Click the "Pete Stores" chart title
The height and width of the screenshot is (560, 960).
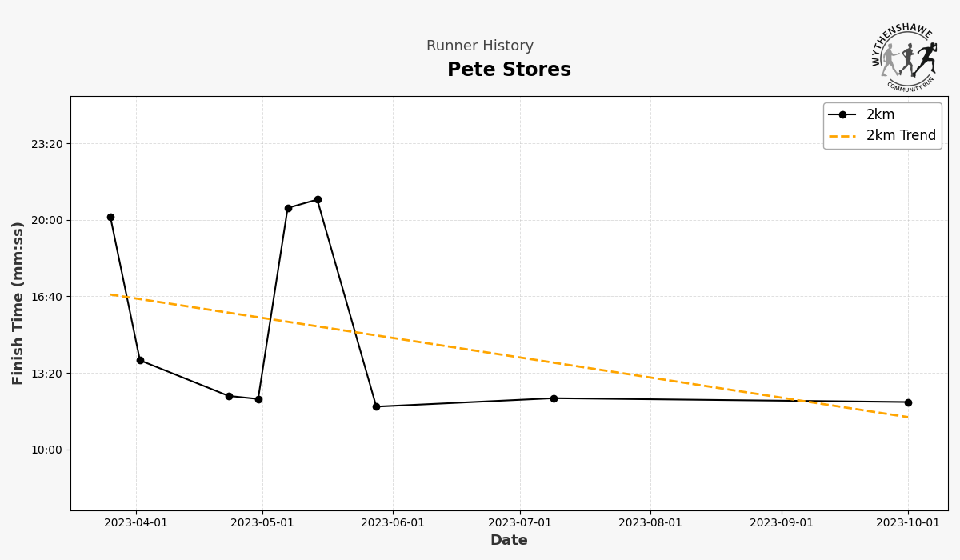click(509, 70)
